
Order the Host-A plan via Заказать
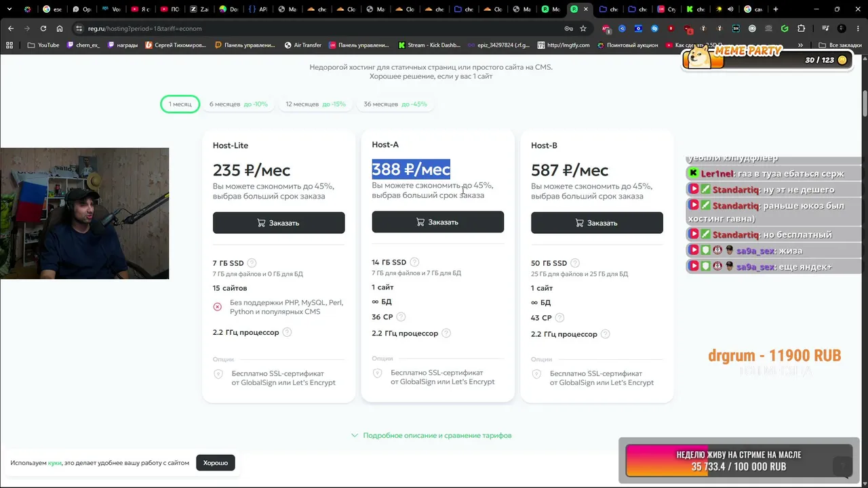click(x=437, y=222)
